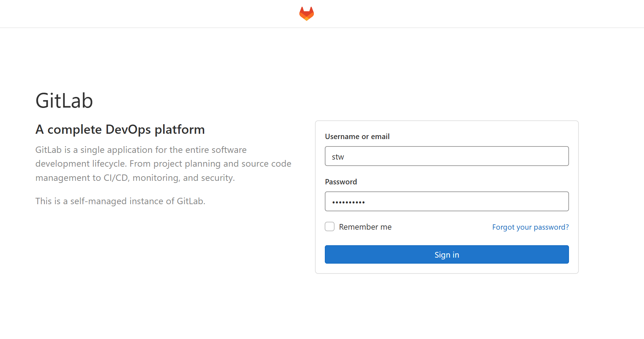Click the masked password dots

pyautogui.click(x=348, y=202)
